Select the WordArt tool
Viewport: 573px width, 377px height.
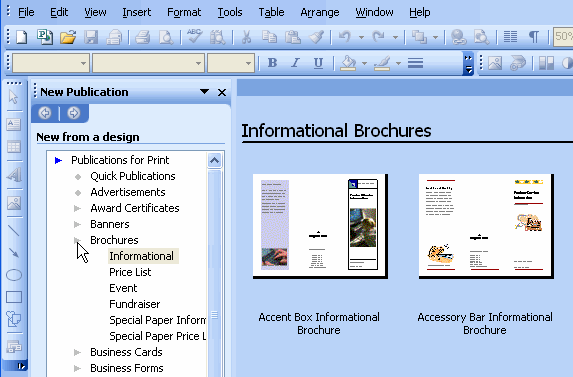pos(14,175)
